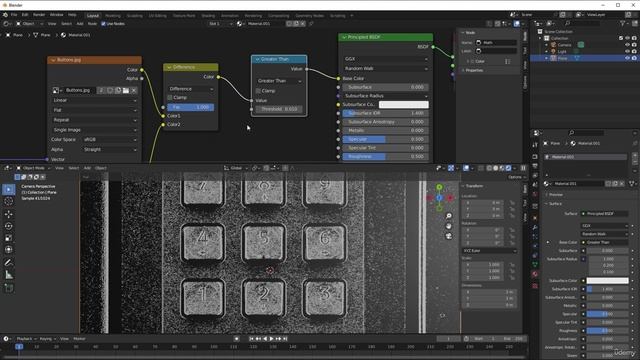This screenshot has height=360, width=640.
Task: Unlink image with X in Buttons.jpg node
Action: (x=134, y=90)
